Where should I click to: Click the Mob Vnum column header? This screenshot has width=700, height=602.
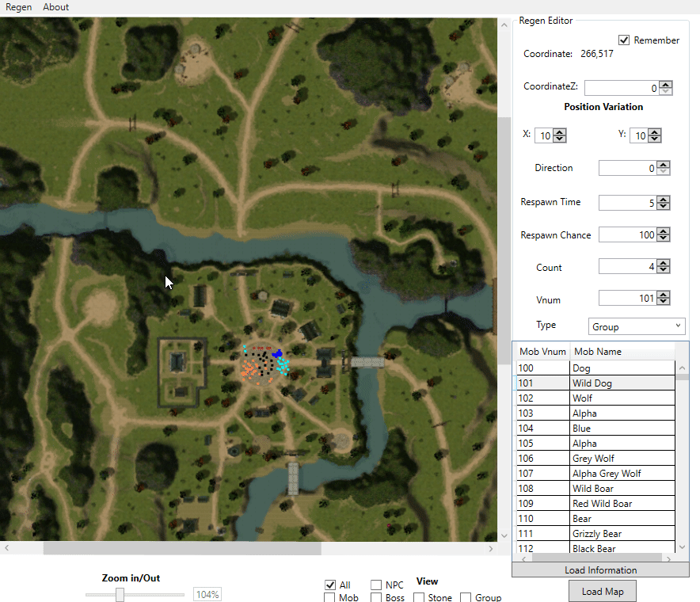pos(542,352)
